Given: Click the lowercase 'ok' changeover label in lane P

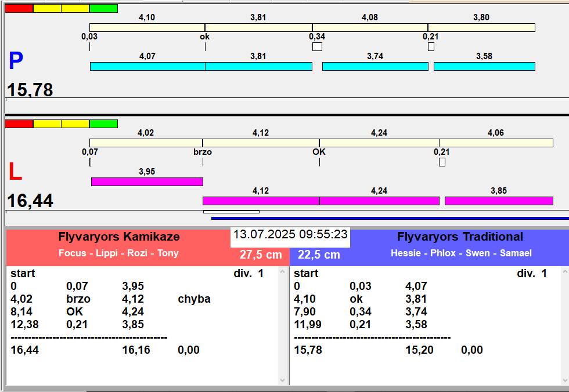Looking at the screenshot, I should pyautogui.click(x=204, y=37).
